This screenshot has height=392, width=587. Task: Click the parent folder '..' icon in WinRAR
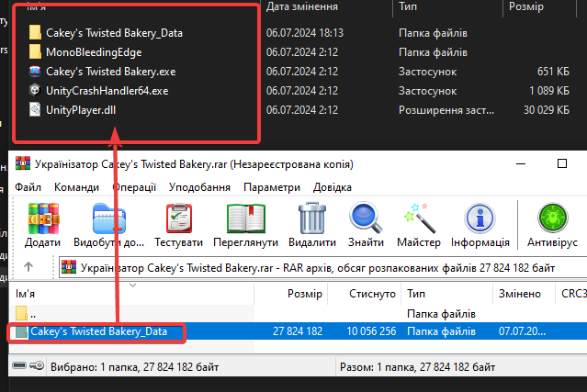click(21, 313)
